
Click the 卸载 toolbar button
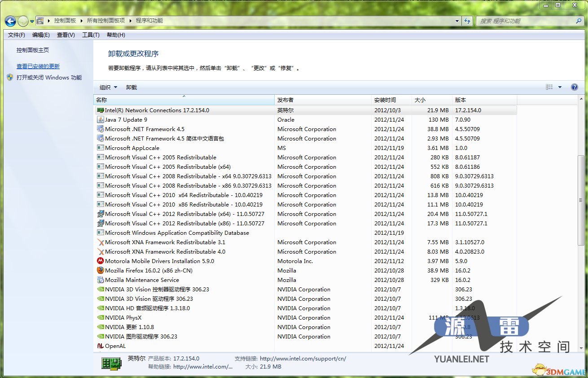[x=132, y=88]
